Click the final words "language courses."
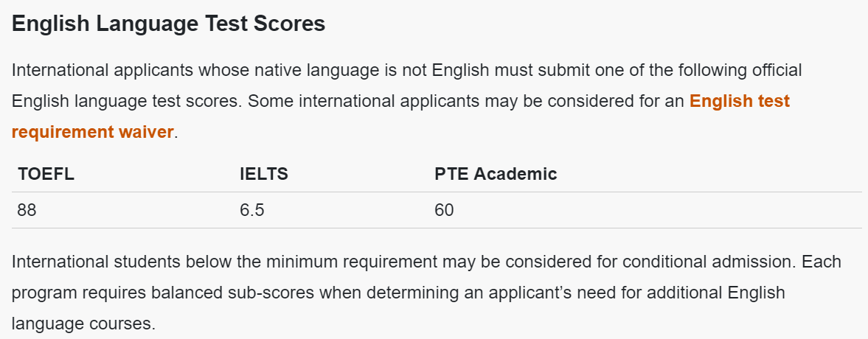This screenshot has width=868, height=339. coord(83,323)
